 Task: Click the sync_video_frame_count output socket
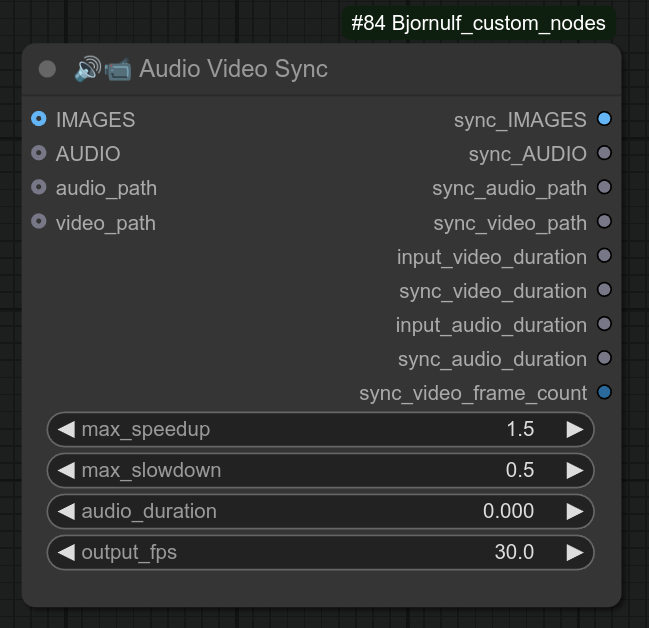click(604, 392)
